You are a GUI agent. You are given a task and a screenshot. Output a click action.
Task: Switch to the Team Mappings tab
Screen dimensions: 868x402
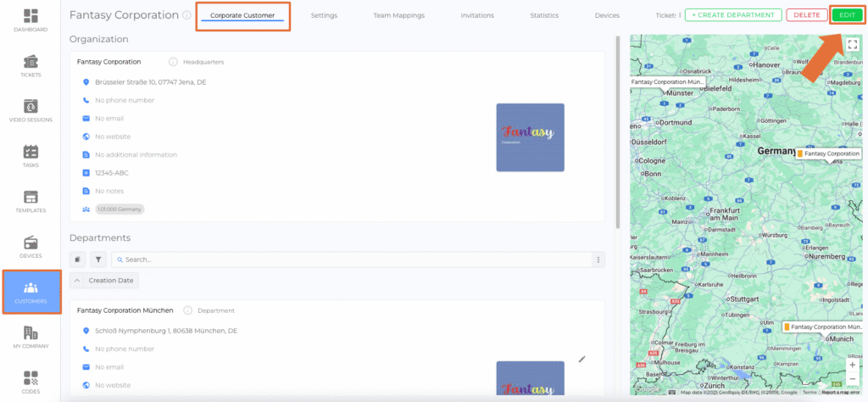(398, 15)
